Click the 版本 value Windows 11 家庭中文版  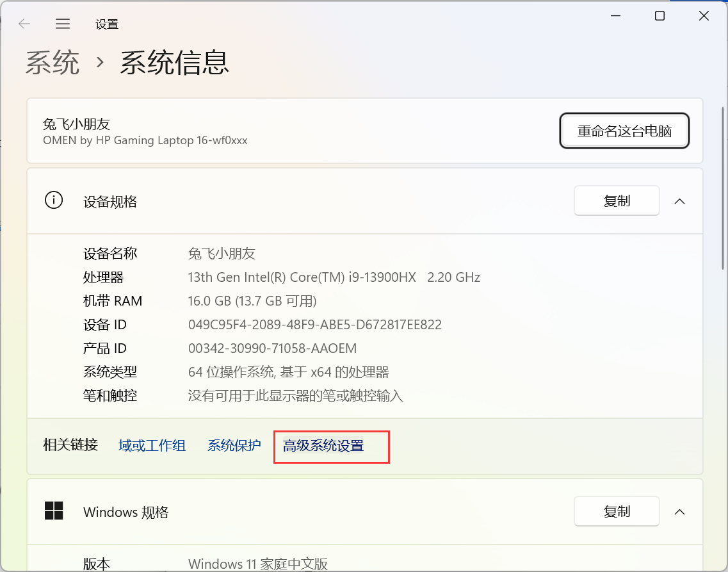click(x=257, y=564)
